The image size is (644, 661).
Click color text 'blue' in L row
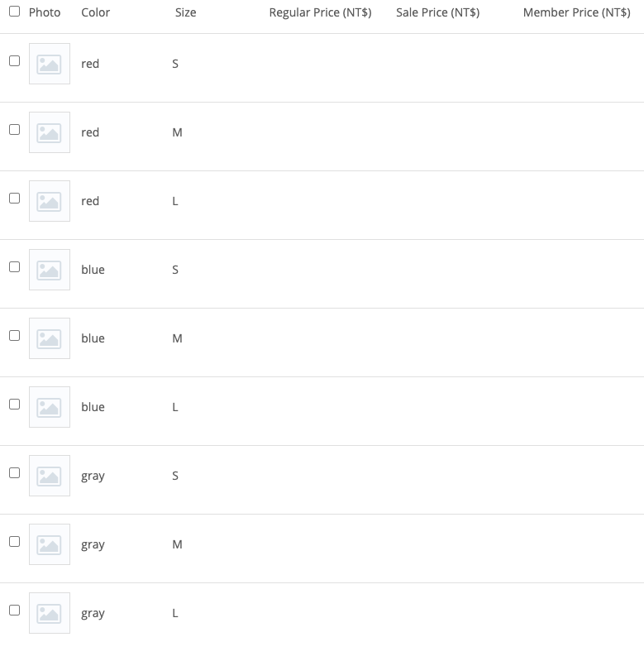[x=93, y=407]
